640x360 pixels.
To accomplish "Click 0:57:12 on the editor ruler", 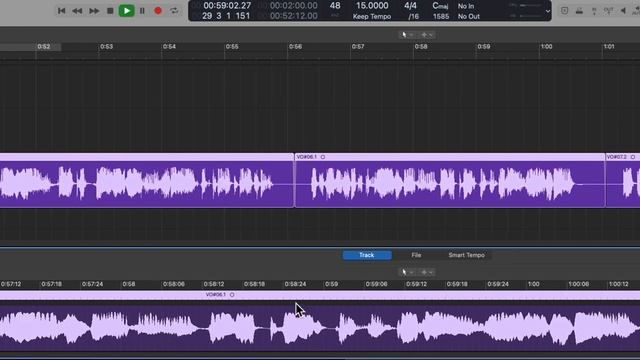I will (x=11, y=284).
